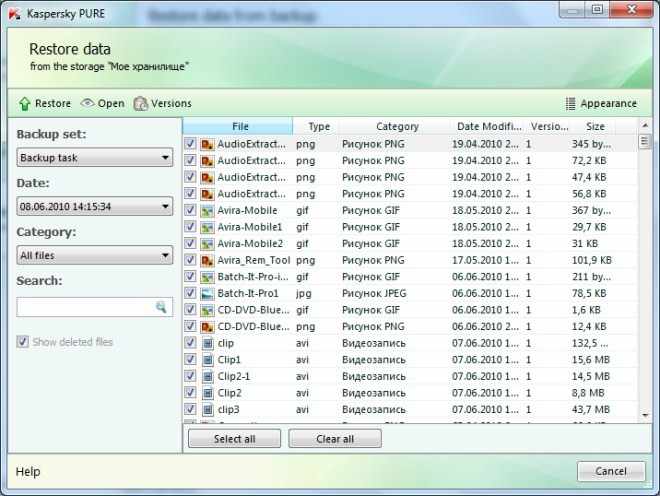The width and height of the screenshot is (660, 496).
Task: Click the Kaspersky logo icon in title bar
Action: point(14,13)
